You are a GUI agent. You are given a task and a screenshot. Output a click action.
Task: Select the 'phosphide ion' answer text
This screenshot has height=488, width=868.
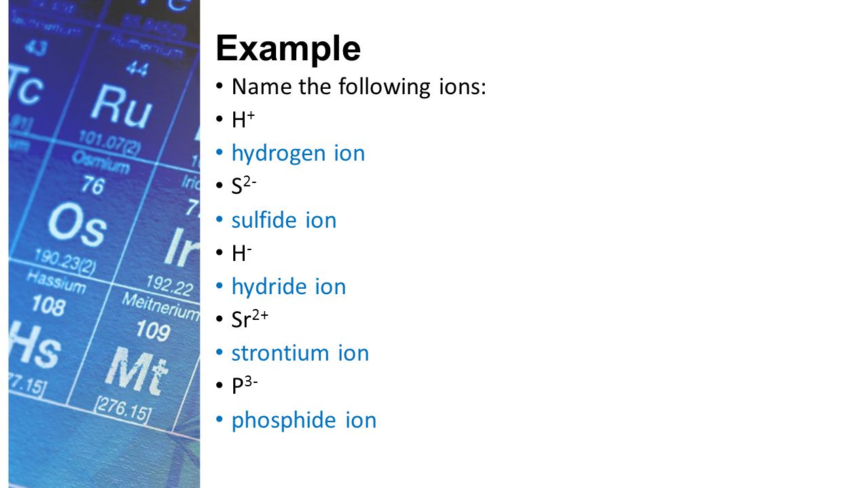pyautogui.click(x=304, y=420)
